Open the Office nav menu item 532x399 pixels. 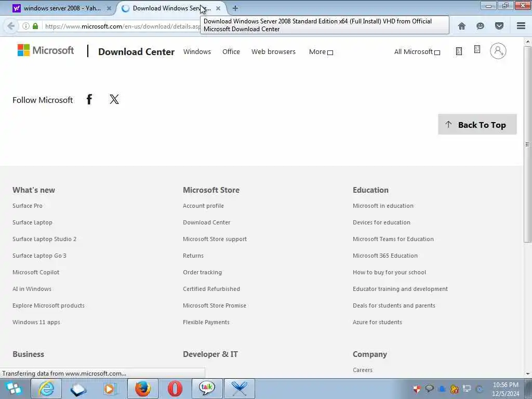[x=231, y=51]
